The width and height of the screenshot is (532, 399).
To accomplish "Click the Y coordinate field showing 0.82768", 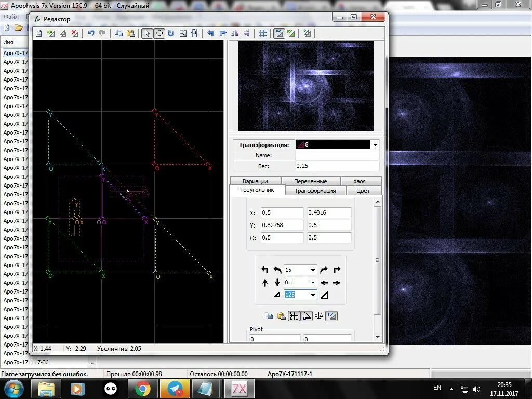I will pos(282,225).
